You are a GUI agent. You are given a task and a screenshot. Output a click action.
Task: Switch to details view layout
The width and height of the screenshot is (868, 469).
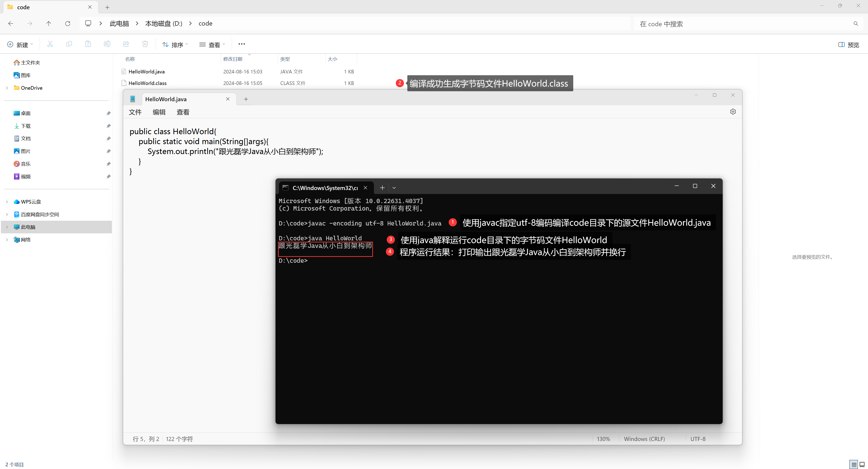pyautogui.click(x=854, y=465)
